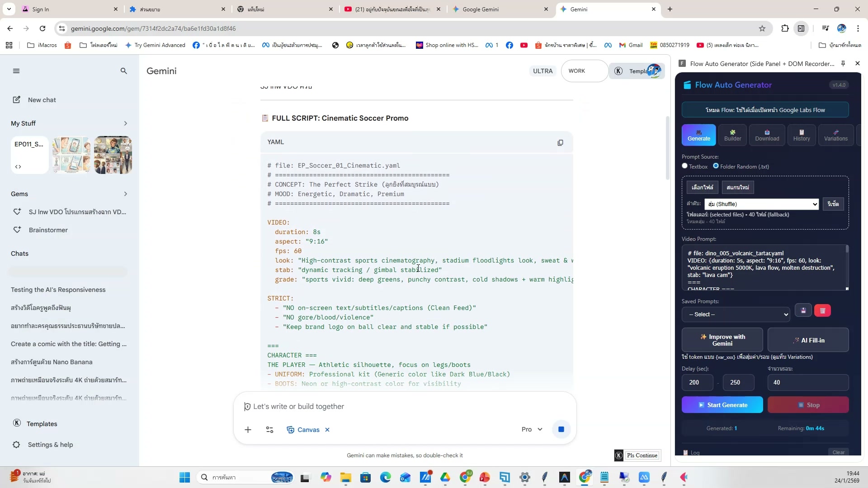Screen dimensions: 868x488
Task: Open Gemini sidebar search
Action: pos(123,71)
